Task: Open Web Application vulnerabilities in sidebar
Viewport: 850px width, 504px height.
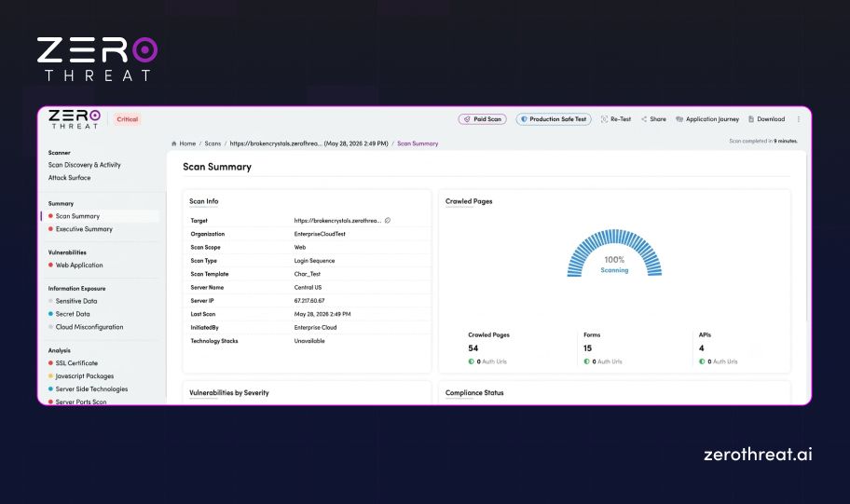Action: point(79,265)
